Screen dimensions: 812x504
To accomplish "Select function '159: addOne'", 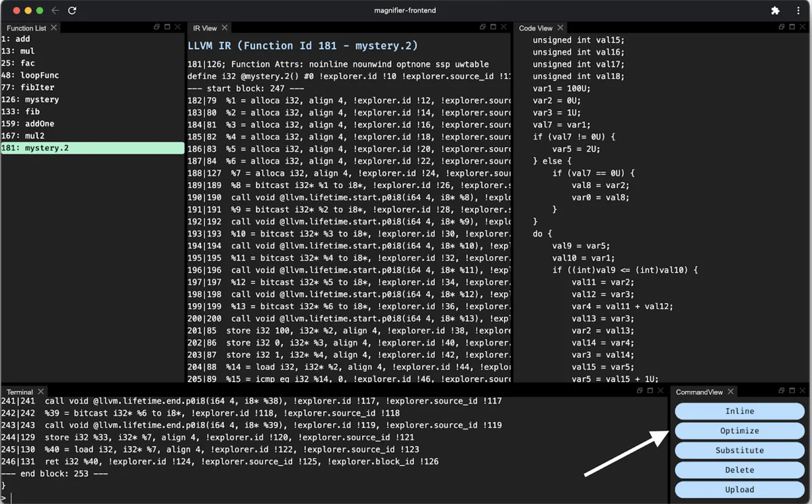I will (93, 124).
